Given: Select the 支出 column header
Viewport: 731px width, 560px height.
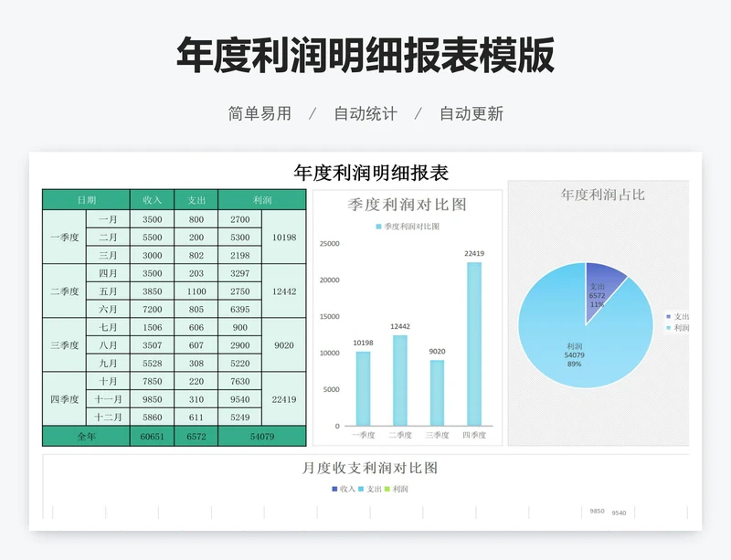Looking at the screenshot, I should click(196, 200).
